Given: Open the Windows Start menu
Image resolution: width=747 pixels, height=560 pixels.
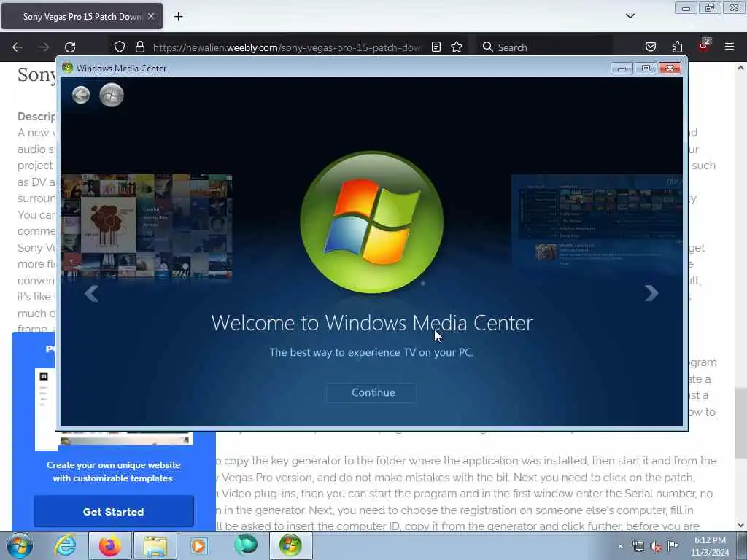Looking at the screenshot, I should tap(20, 545).
